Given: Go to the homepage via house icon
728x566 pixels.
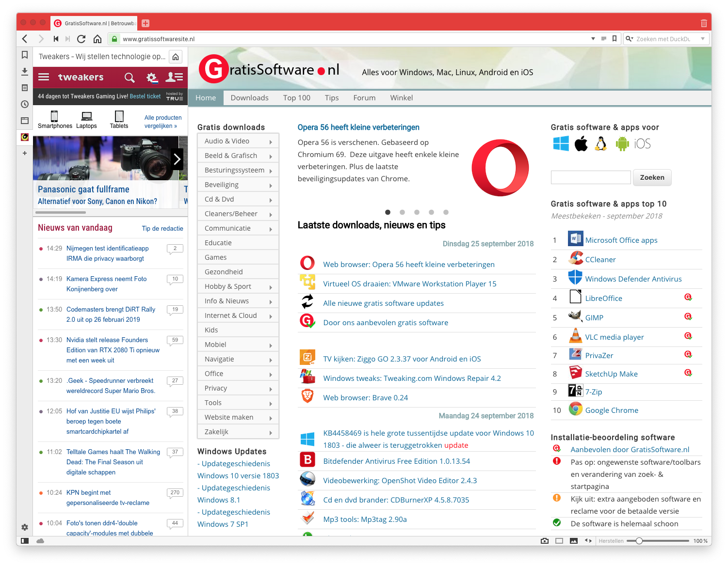Looking at the screenshot, I should [x=97, y=39].
